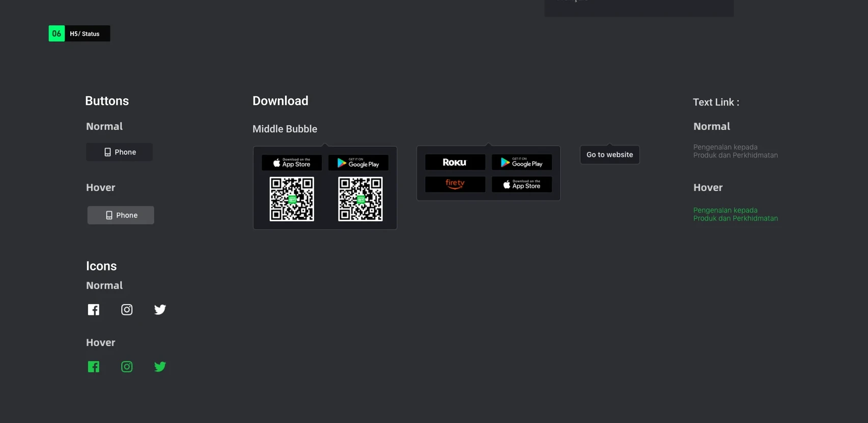
Task: Click the highlighted Phone button under Hover
Action: point(121,215)
